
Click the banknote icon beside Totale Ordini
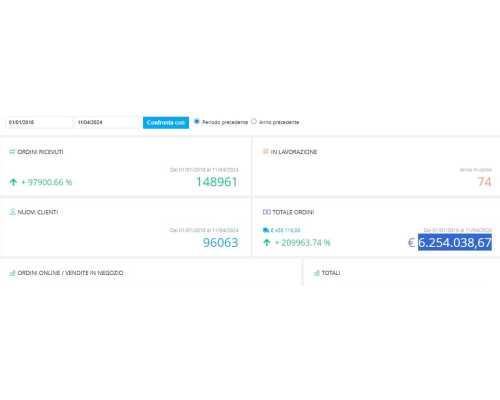click(267, 212)
